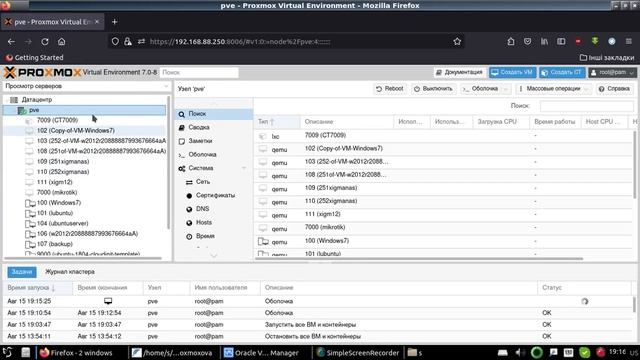Viewport: 640px width, 360px height.
Task: Select task Запустить все ВМ и контейнеры
Action: click(x=318, y=325)
